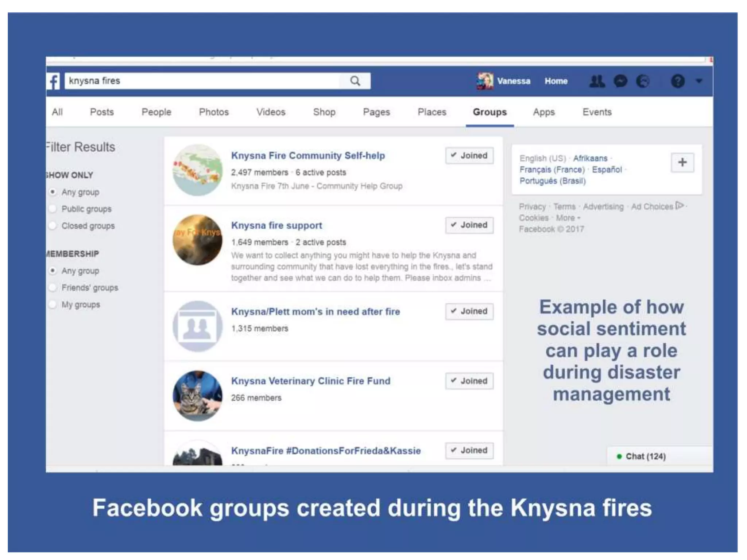Click the Afrikaans language link
The width and height of the screenshot is (747, 560).
590,158
